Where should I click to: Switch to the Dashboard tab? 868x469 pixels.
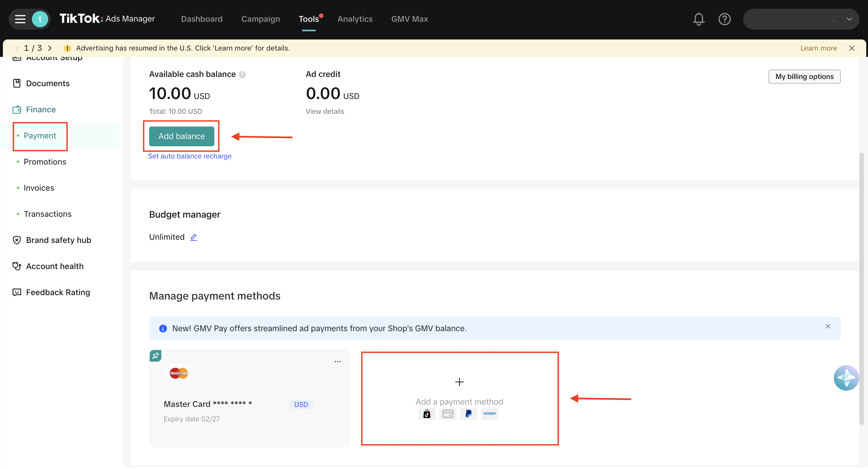coord(202,19)
